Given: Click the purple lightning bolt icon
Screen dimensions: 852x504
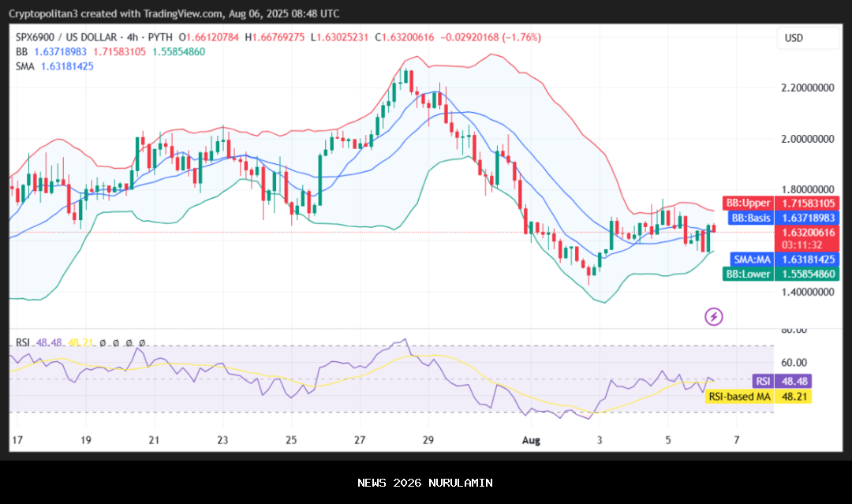Looking at the screenshot, I should (713, 317).
